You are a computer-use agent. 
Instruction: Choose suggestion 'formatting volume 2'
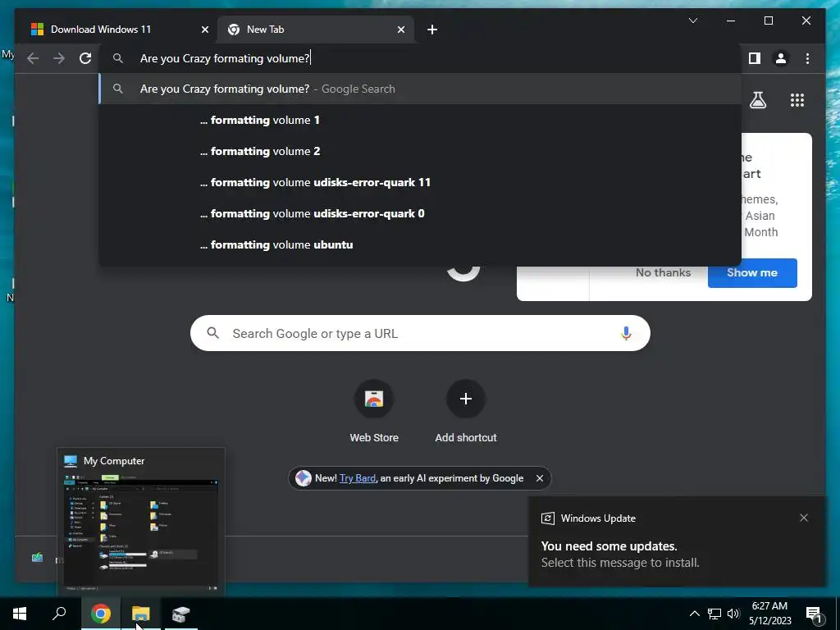click(420, 151)
